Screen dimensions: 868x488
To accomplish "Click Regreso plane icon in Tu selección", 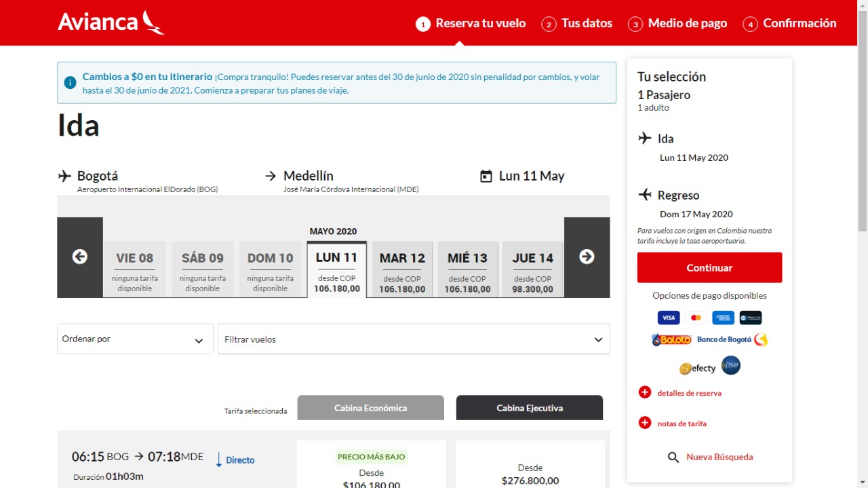I will point(645,195).
